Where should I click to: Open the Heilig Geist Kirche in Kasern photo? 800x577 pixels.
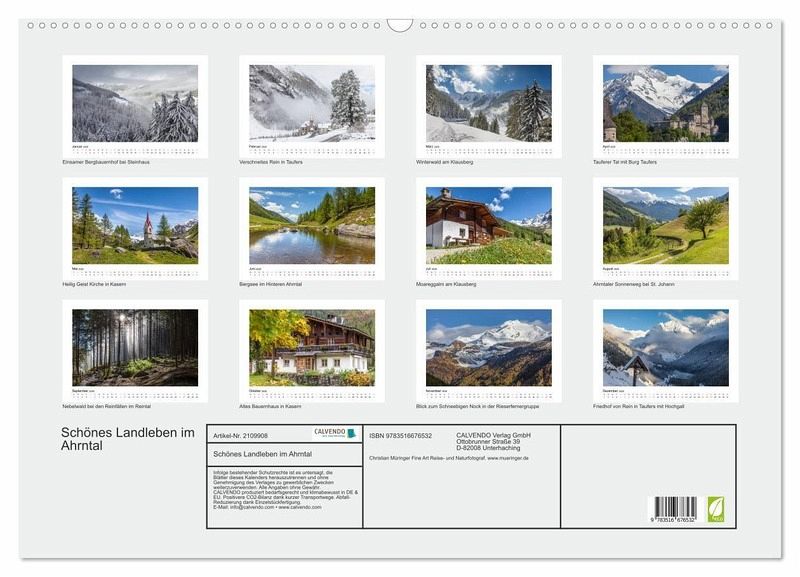135,225
